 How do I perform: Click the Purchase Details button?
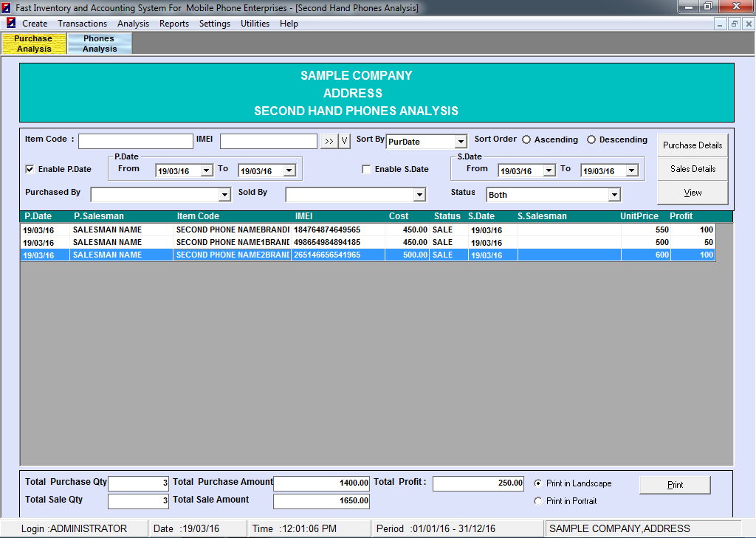point(693,145)
